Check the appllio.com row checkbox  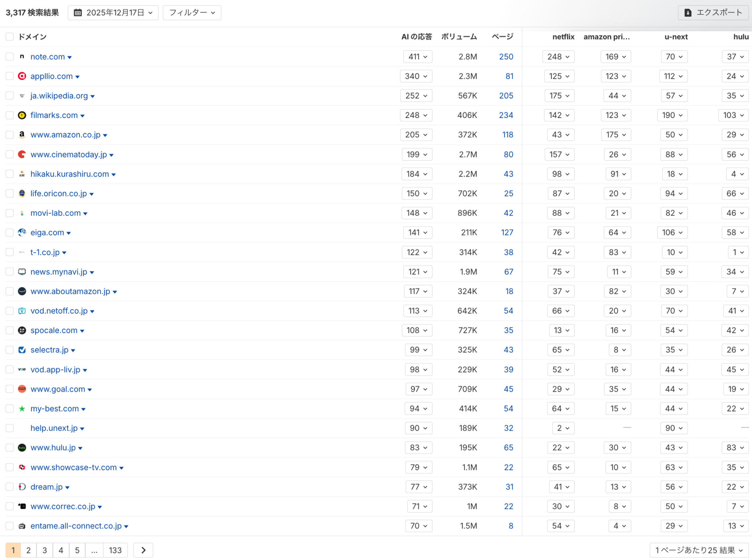[9, 76]
